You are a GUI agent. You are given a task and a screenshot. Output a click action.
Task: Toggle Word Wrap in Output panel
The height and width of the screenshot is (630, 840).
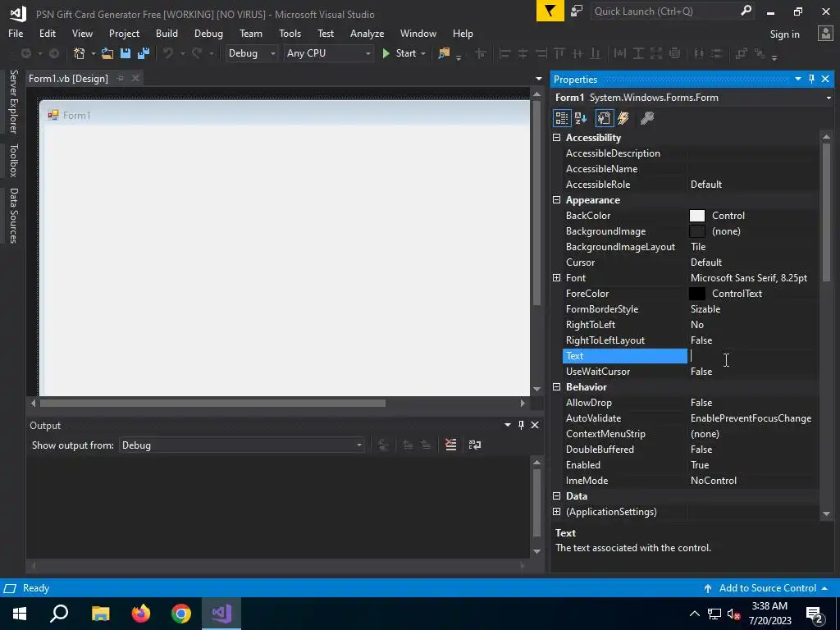(x=475, y=445)
